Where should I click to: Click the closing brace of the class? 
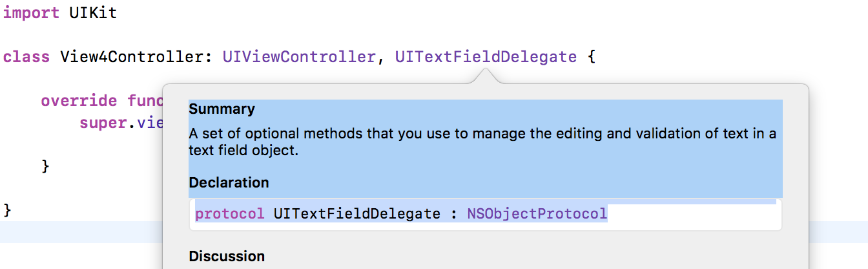7,210
